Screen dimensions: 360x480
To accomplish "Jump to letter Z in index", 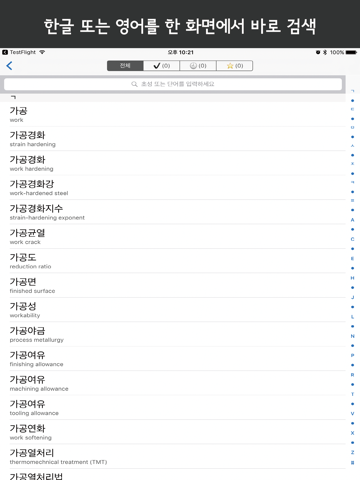I will [x=352, y=452].
